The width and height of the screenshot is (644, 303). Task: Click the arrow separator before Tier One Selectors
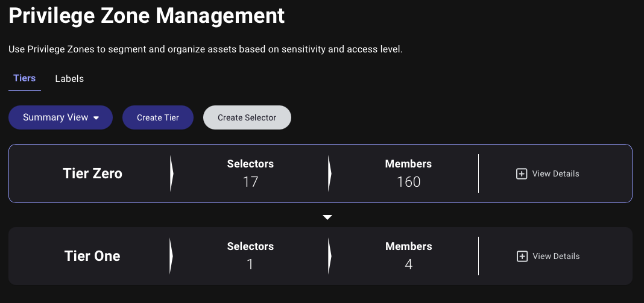171,256
